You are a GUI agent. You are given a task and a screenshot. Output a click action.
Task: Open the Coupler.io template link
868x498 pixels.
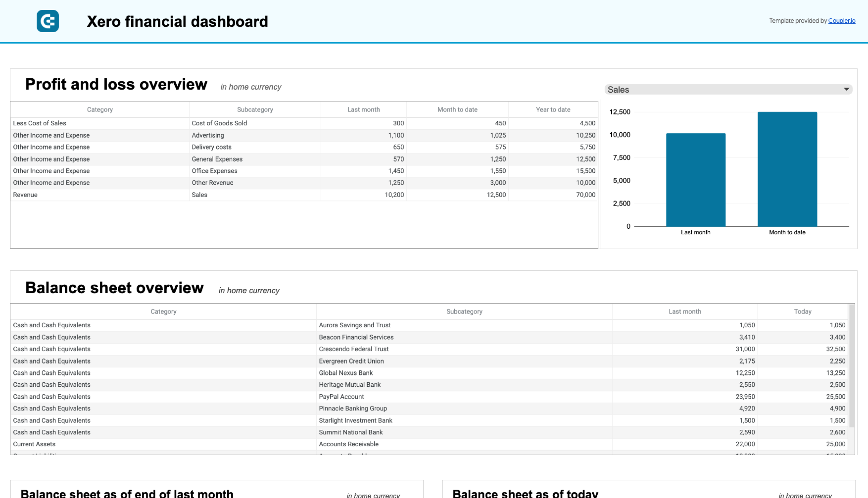tap(842, 20)
